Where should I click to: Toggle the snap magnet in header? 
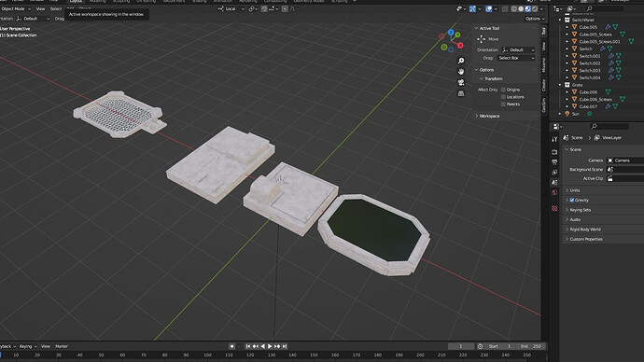(x=264, y=8)
